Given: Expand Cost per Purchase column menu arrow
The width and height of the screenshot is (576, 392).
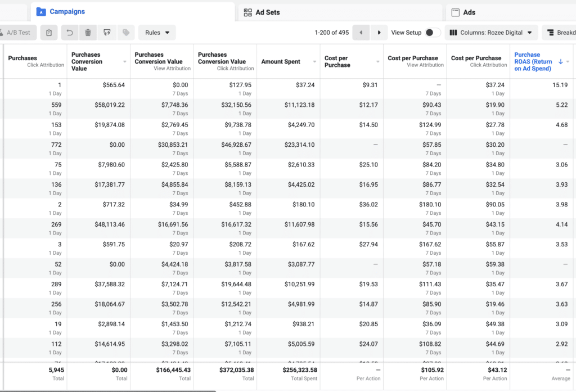Looking at the screenshot, I should pyautogui.click(x=377, y=62).
